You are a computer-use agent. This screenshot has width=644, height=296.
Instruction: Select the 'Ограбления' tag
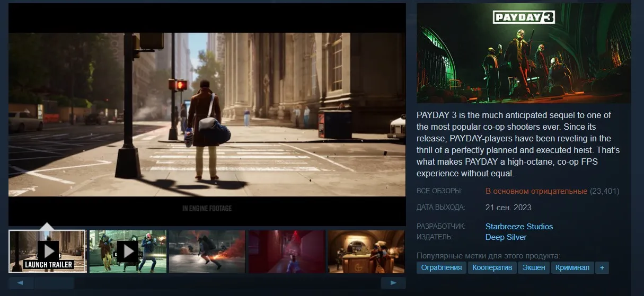(x=442, y=268)
